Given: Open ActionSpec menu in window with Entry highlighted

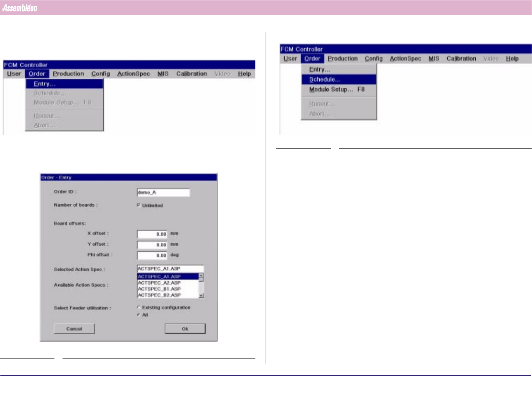Looking at the screenshot, I should click(134, 74).
